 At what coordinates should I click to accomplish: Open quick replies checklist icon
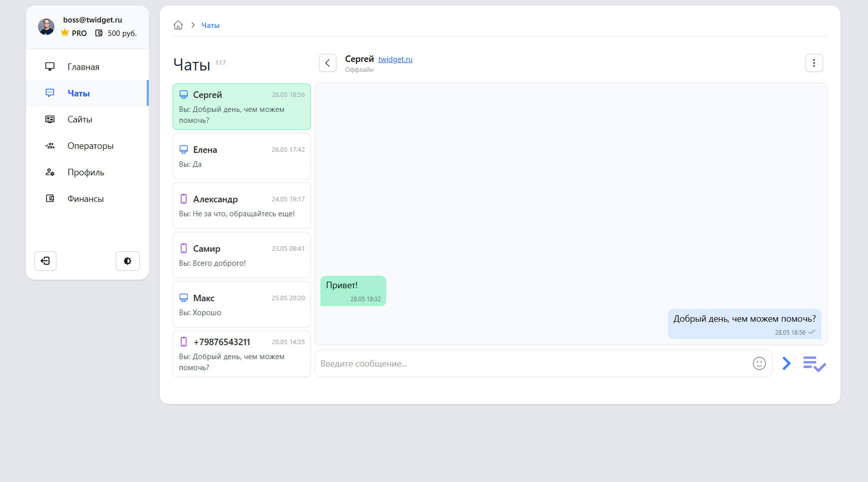coord(814,364)
